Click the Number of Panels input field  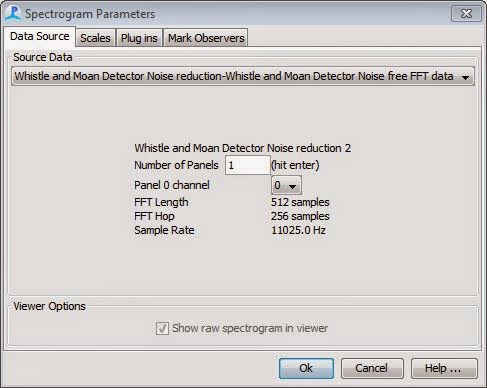tap(247, 165)
